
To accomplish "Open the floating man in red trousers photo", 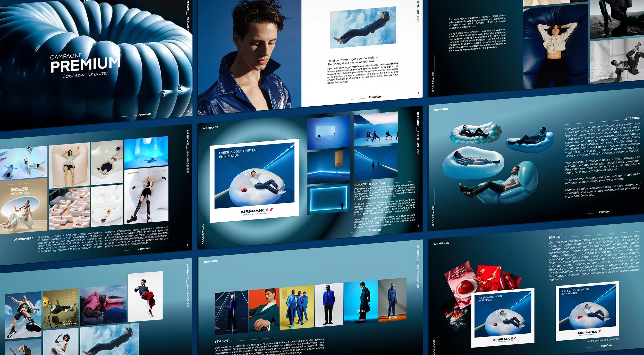I will pyautogui.click(x=145, y=297).
